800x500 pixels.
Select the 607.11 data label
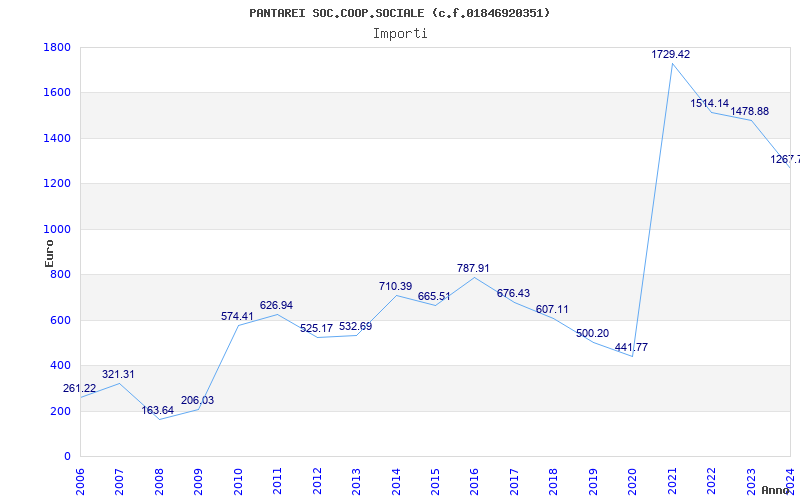point(552,310)
